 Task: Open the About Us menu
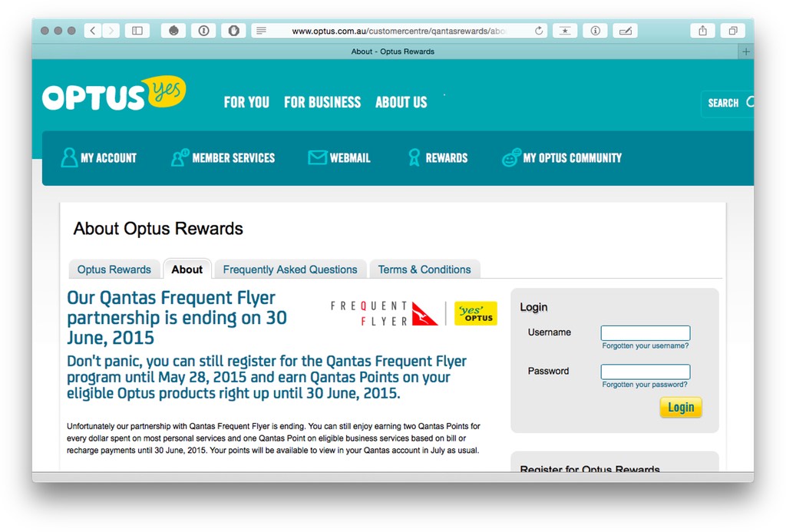(401, 102)
